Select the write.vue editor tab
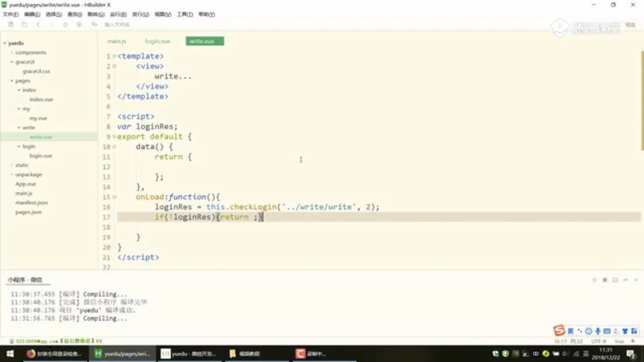Screen dimensions: 644x362 (x=204, y=41)
